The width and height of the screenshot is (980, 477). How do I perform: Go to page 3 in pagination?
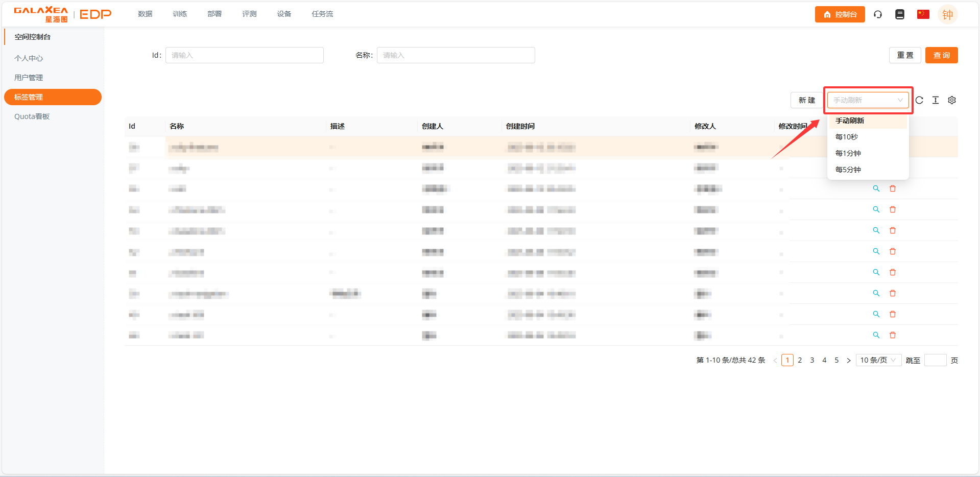click(812, 360)
